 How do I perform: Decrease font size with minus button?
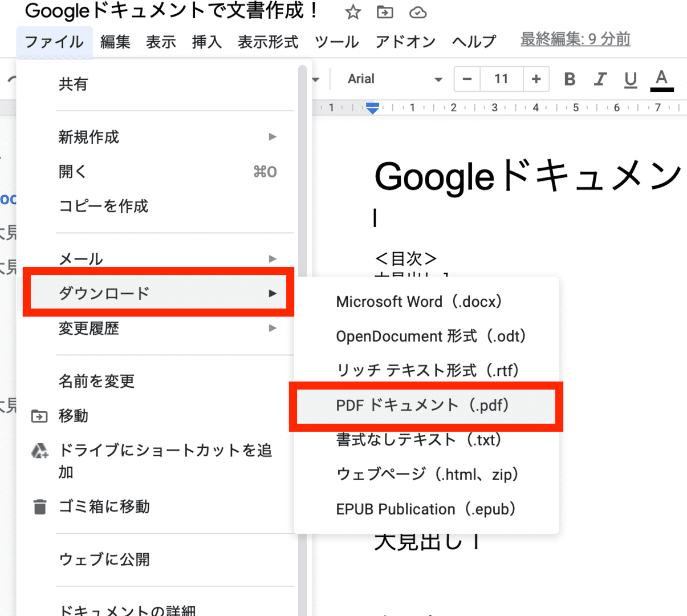pyautogui.click(x=468, y=79)
